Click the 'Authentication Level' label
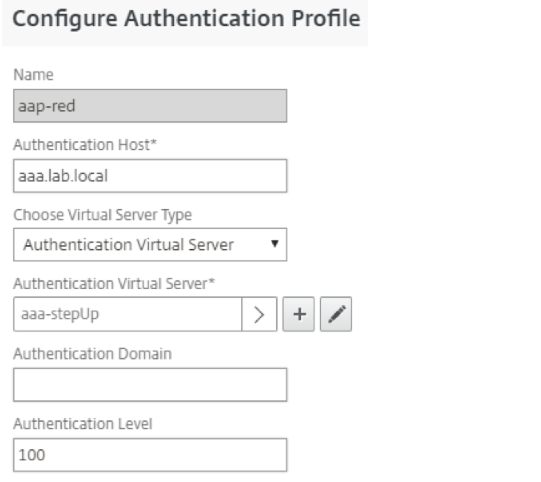 (83, 424)
